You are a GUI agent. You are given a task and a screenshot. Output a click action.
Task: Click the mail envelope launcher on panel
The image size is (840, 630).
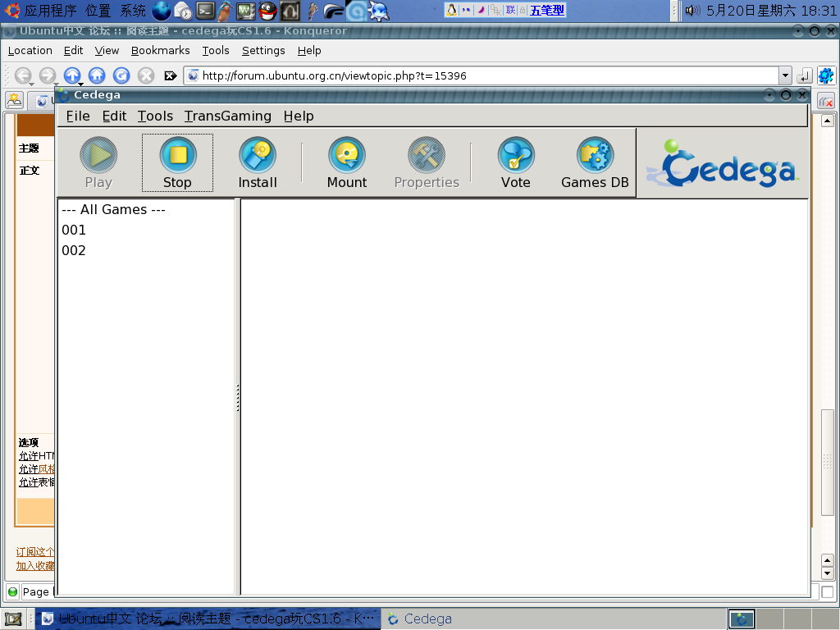point(183,10)
